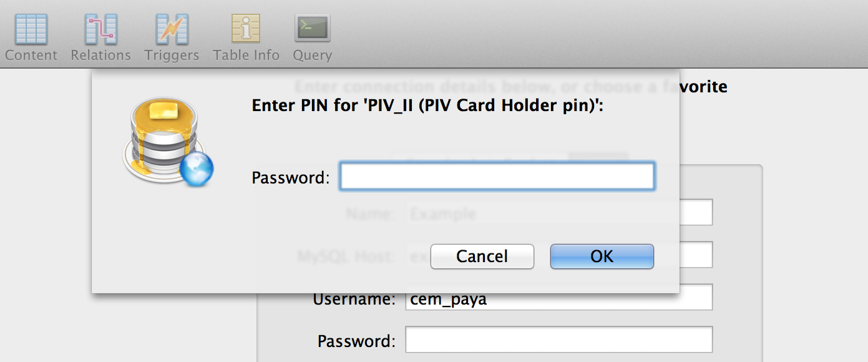Focus the connection Password field below Username
Image resolution: width=868 pixels, height=362 pixels.
tap(558, 340)
